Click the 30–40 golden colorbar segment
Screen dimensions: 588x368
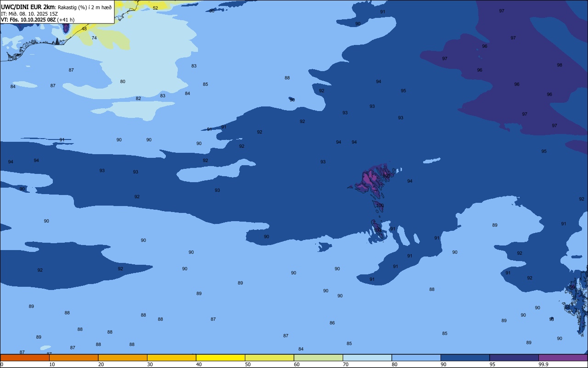pyautogui.click(x=171, y=357)
